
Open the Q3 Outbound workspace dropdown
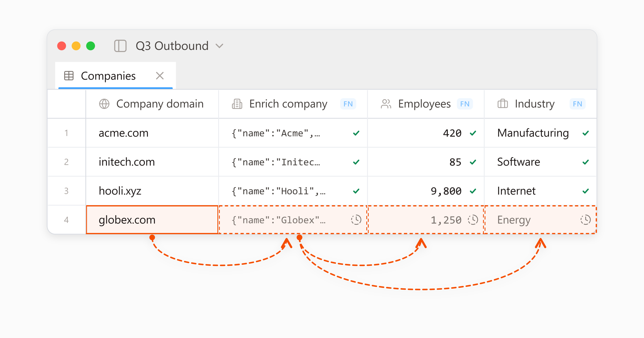(x=179, y=46)
